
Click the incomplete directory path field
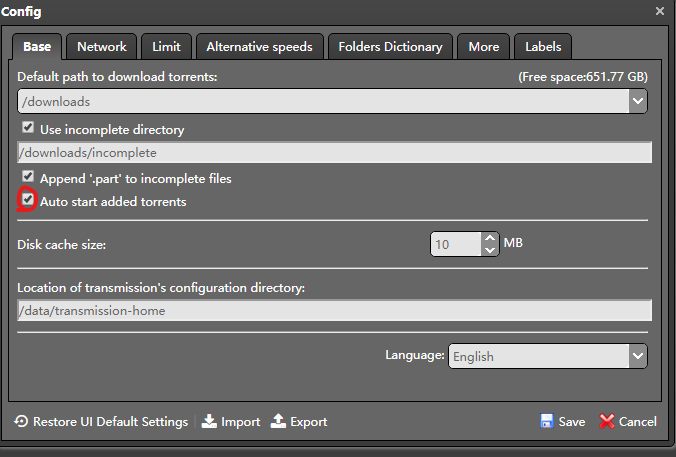(x=335, y=153)
